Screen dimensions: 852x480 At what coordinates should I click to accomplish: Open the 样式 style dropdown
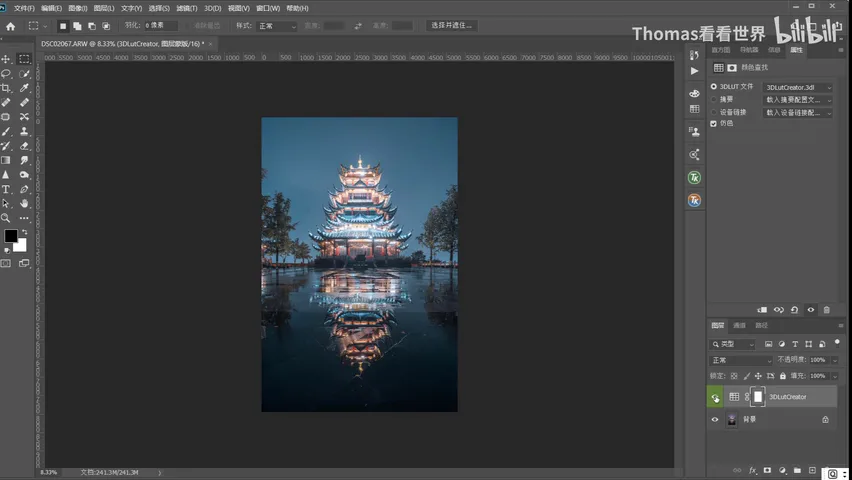pos(277,26)
